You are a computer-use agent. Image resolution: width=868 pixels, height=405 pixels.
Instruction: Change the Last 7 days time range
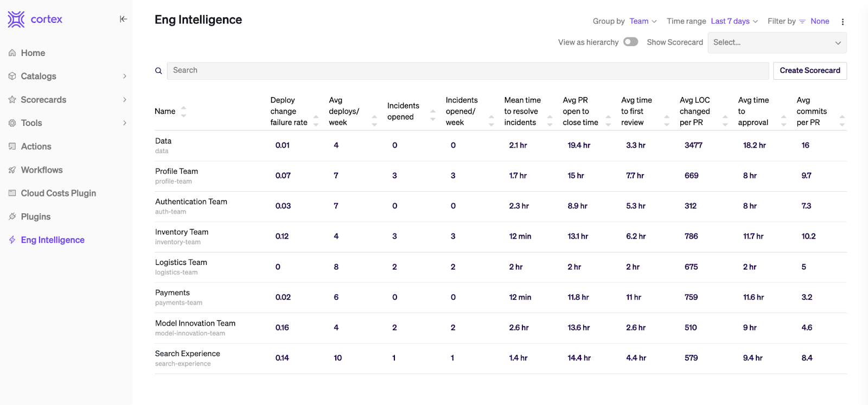coord(734,21)
